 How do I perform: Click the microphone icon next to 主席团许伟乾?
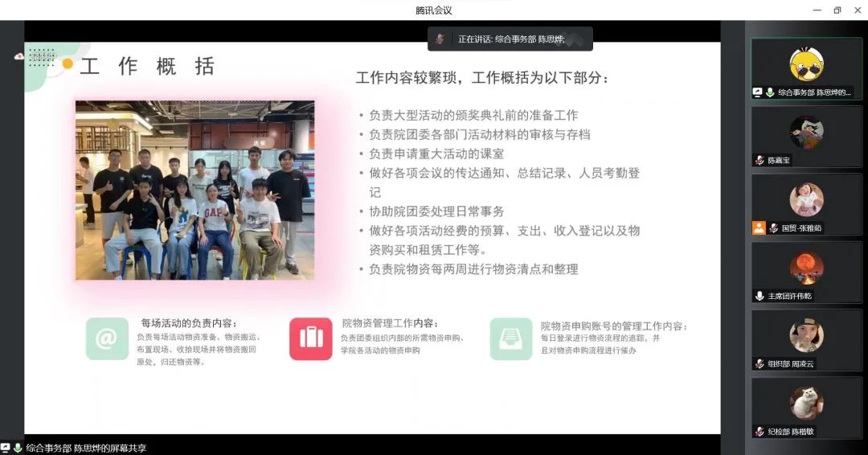pos(759,296)
